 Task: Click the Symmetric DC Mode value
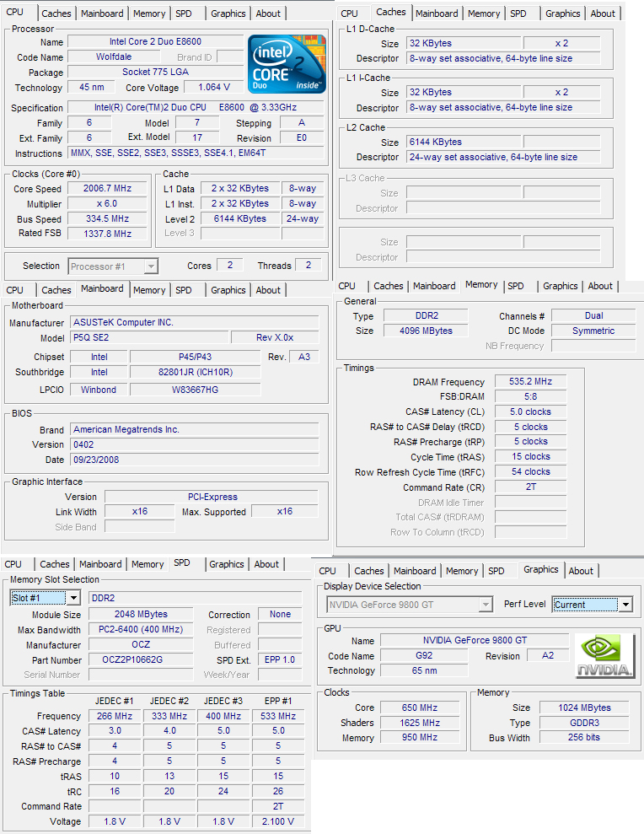[593, 331]
